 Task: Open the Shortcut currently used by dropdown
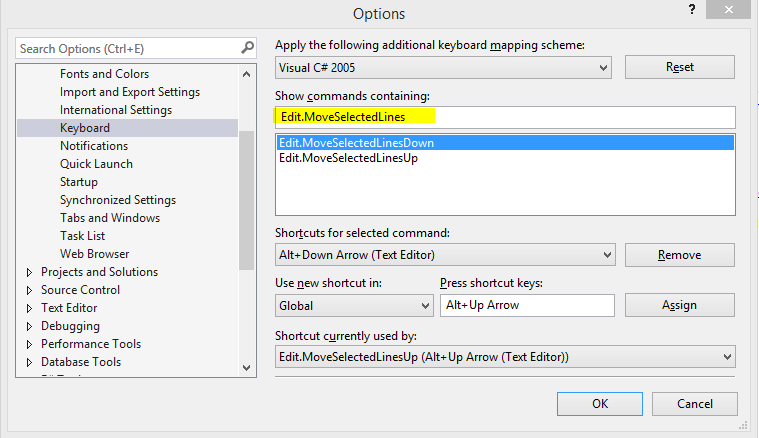[x=505, y=357]
